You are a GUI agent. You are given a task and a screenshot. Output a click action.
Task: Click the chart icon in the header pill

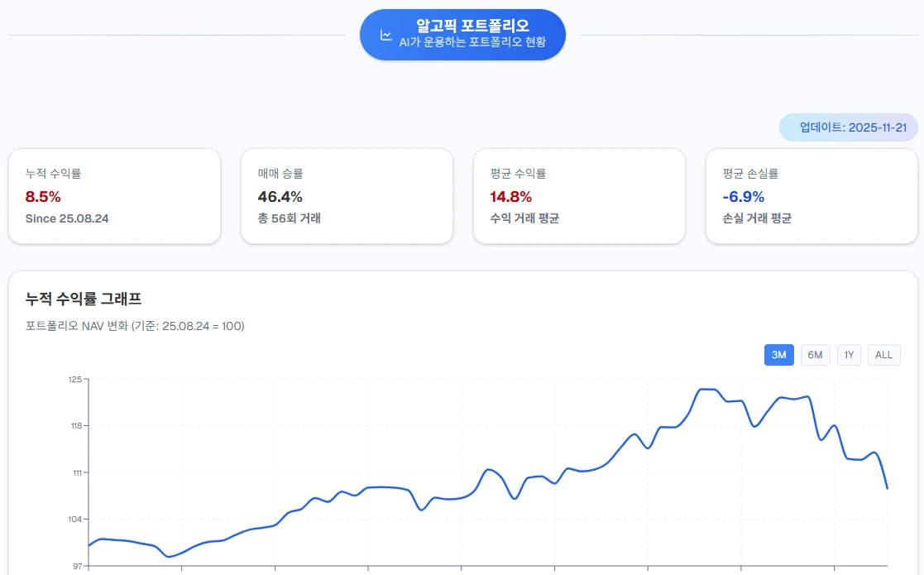(x=385, y=35)
